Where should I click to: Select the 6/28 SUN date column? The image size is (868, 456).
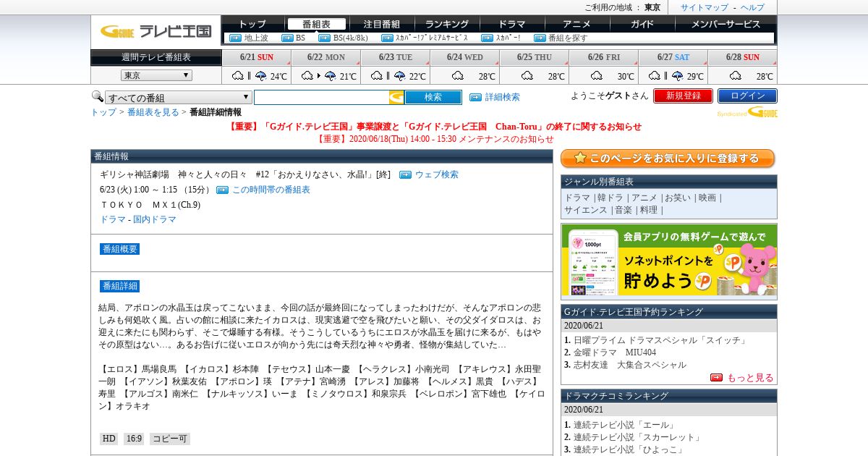point(743,57)
